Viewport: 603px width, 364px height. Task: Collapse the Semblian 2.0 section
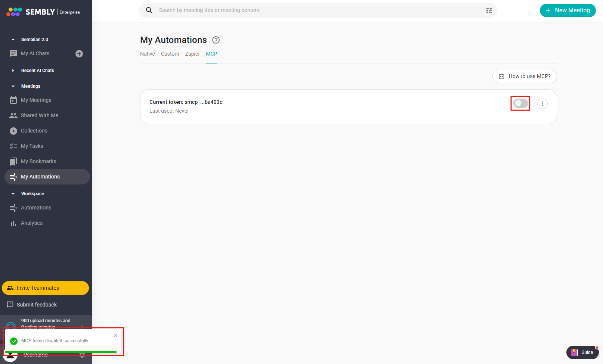click(13, 40)
